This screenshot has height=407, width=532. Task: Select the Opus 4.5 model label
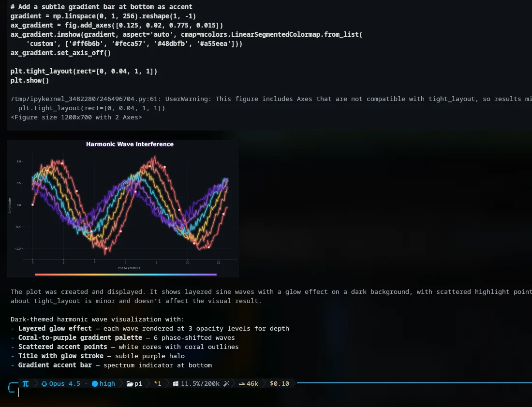pos(64,384)
